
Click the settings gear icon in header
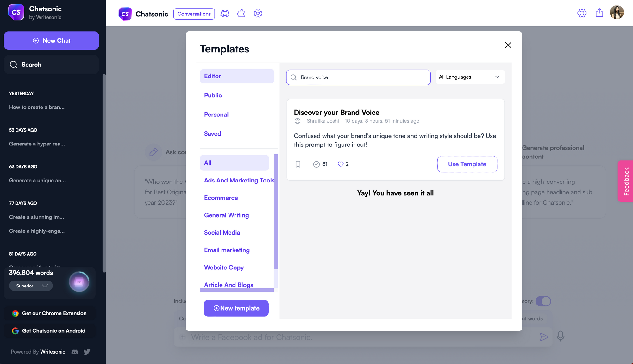click(582, 13)
